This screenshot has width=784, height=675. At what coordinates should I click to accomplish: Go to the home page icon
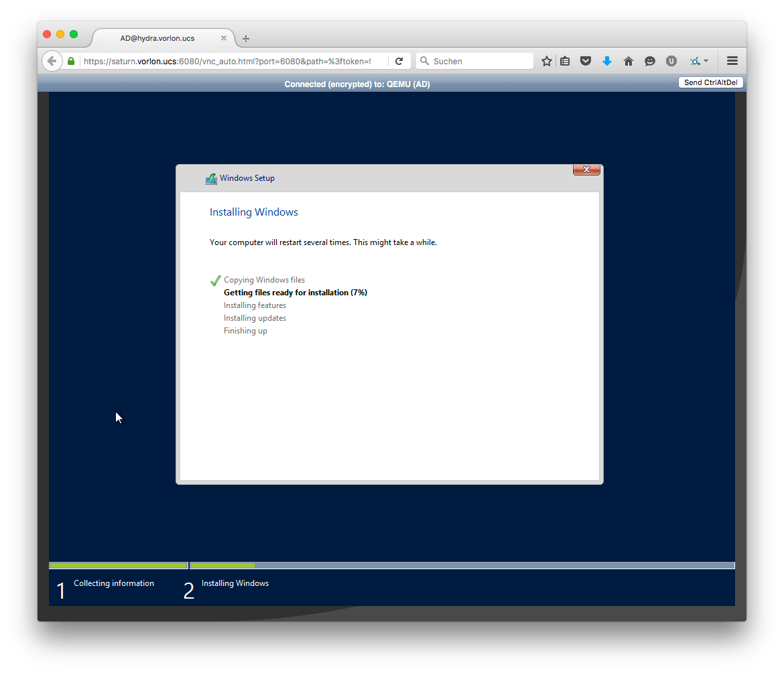pos(629,61)
